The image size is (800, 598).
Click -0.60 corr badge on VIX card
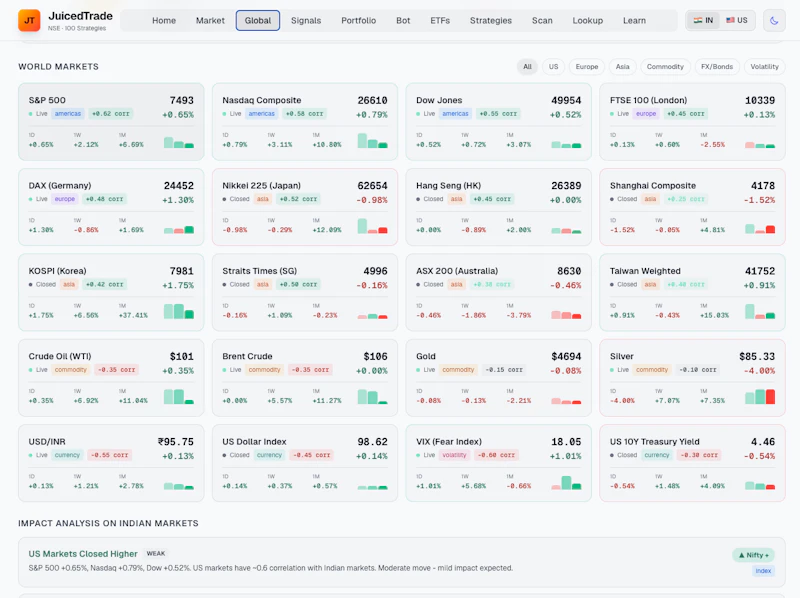point(496,455)
